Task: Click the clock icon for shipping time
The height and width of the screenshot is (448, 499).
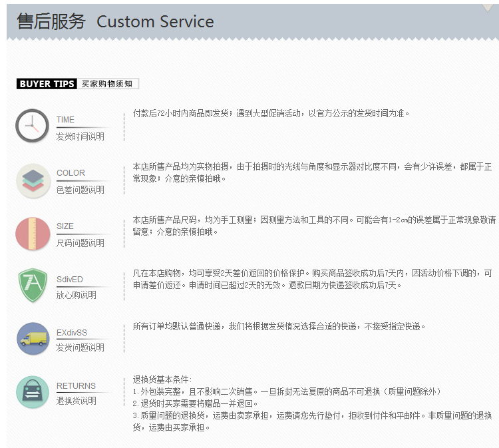Action: [x=32, y=126]
